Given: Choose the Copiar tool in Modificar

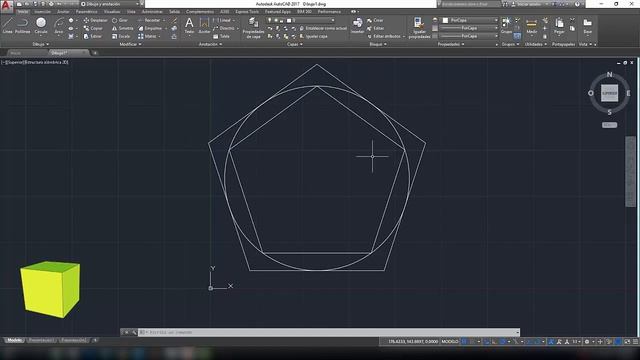Looking at the screenshot, I should (93, 28).
